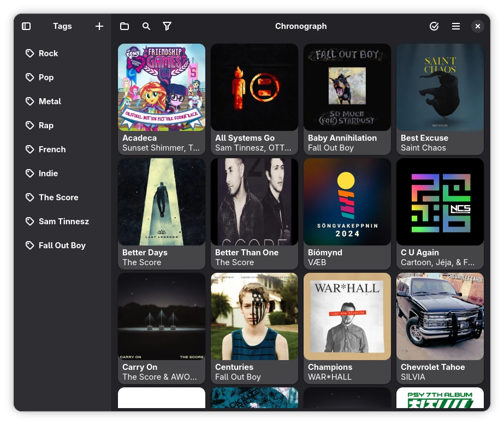504x425 pixels.
Task: Click the 'Saint Chaos' artist text
Action: pyautogui.click(x=423, y=148)
